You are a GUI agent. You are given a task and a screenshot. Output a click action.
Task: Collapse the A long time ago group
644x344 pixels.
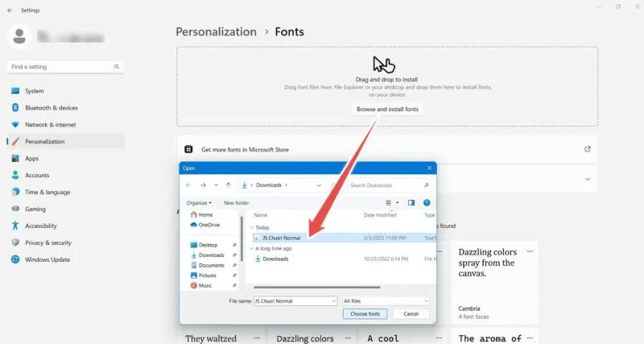coord(252,249)
